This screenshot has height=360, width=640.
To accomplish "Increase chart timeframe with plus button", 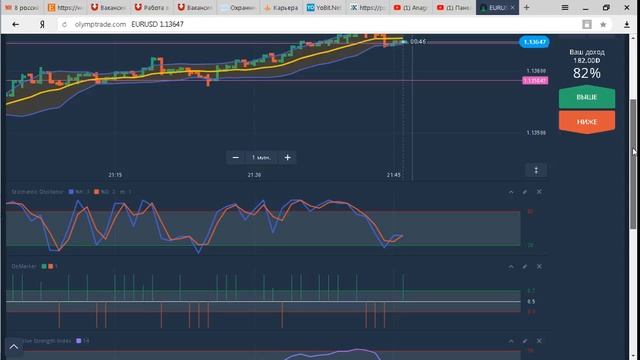I will [x=287, y=158].
